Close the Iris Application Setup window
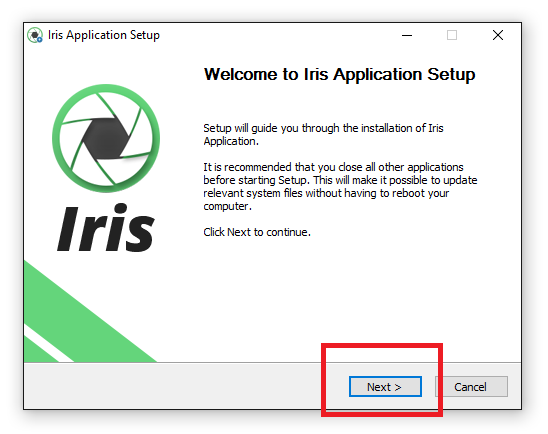This screenshot has height=434, width=548. (498, 35)
